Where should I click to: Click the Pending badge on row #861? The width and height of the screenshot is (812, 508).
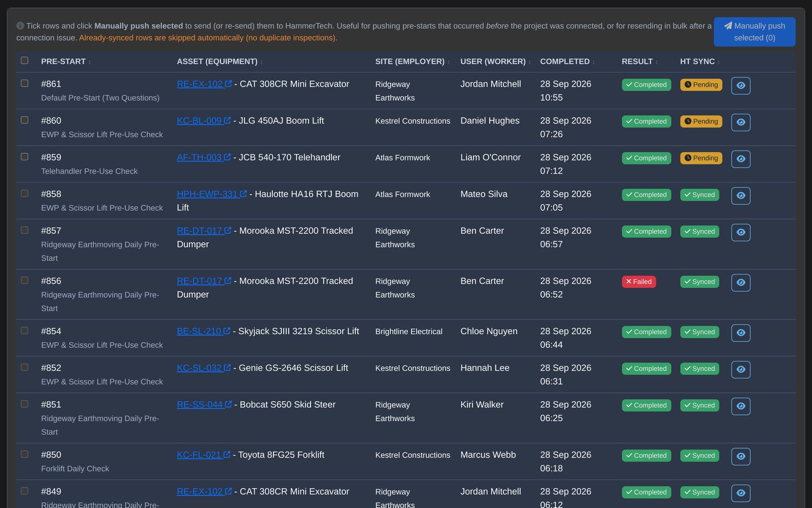coord(701,85)
